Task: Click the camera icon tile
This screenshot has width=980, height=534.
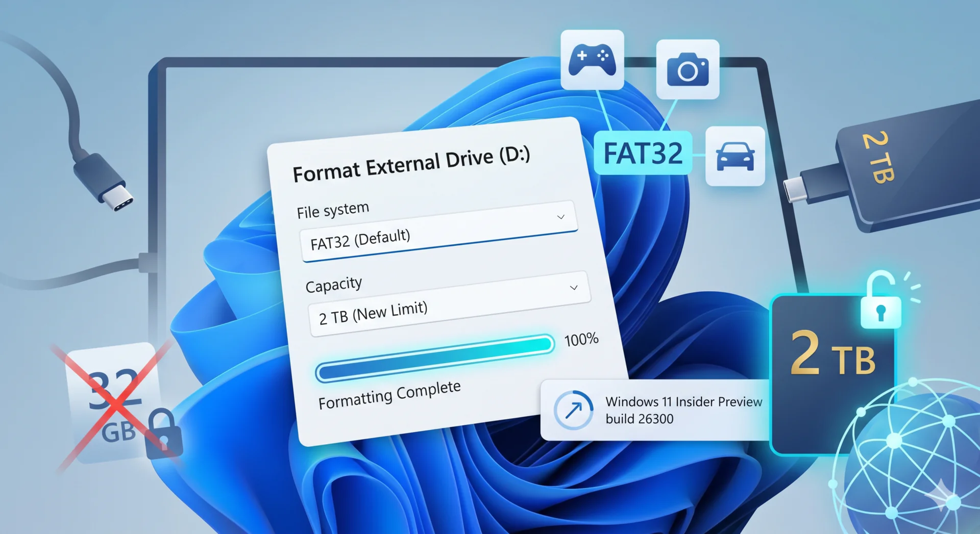Action: point(688,69)
